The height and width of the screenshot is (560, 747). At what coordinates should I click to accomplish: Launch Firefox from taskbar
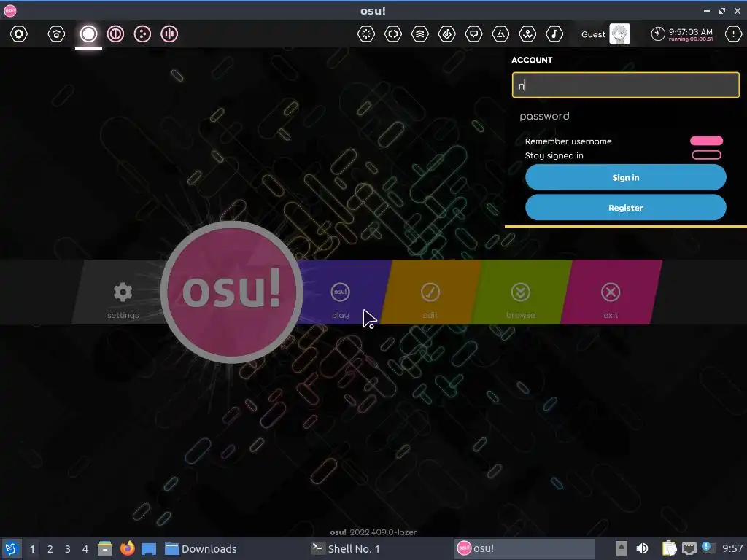click(x=127, y=548)
